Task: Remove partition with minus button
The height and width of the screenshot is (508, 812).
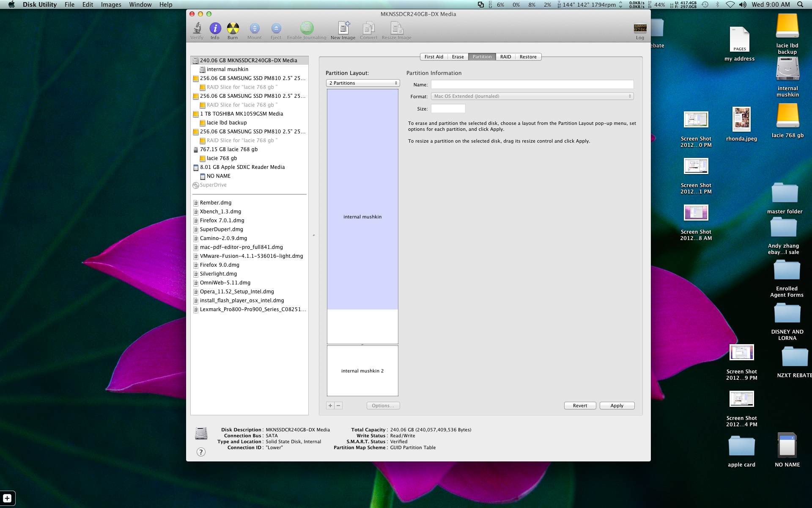Action: 338,406
